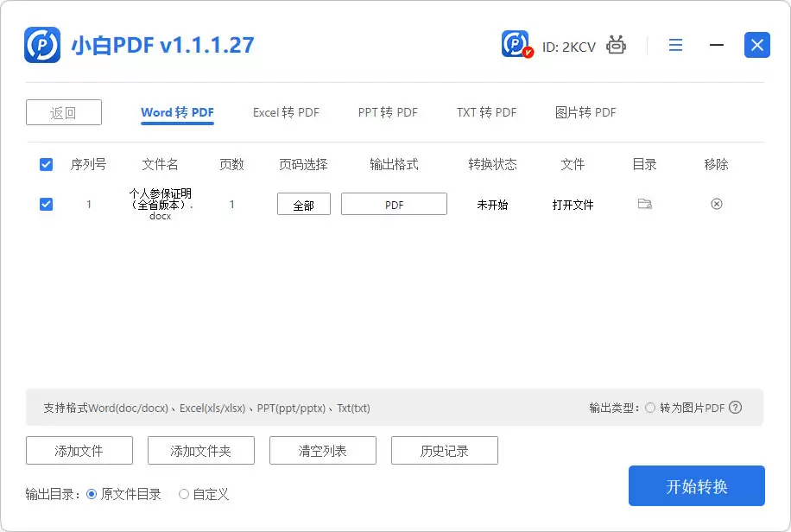
Task: Switch to the TXT 转 PDF tab
Action: click(x=486, y=112)
